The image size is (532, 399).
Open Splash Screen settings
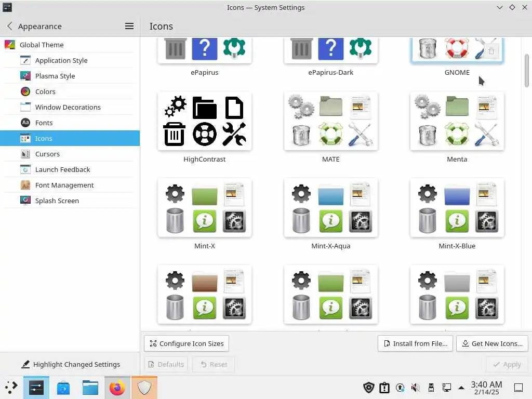tap(70, 201)
